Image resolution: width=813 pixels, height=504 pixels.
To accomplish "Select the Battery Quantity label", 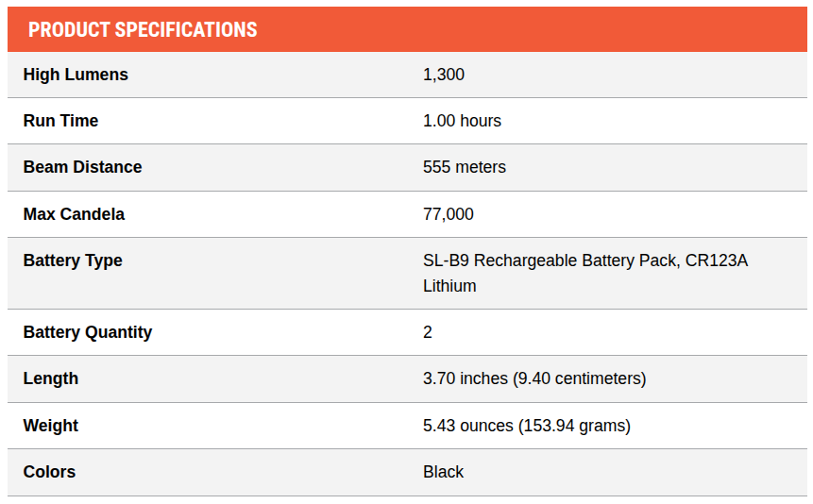I will (88, 332).
